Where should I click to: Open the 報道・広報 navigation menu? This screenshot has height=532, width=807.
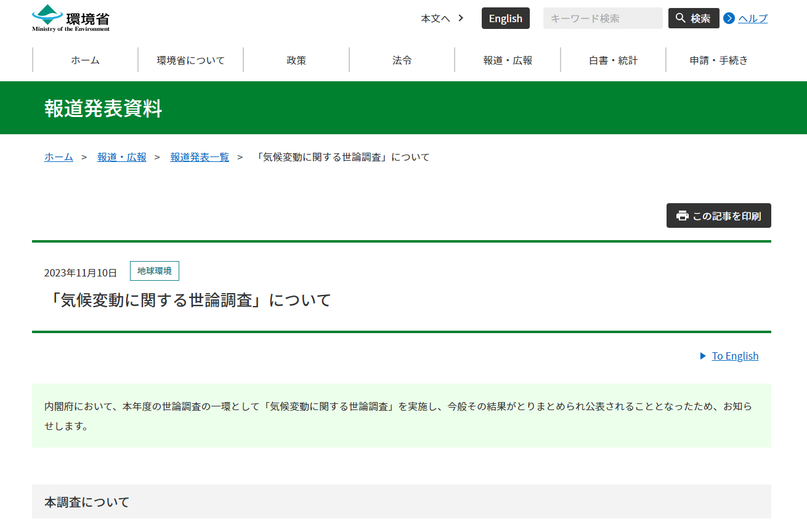508,60
